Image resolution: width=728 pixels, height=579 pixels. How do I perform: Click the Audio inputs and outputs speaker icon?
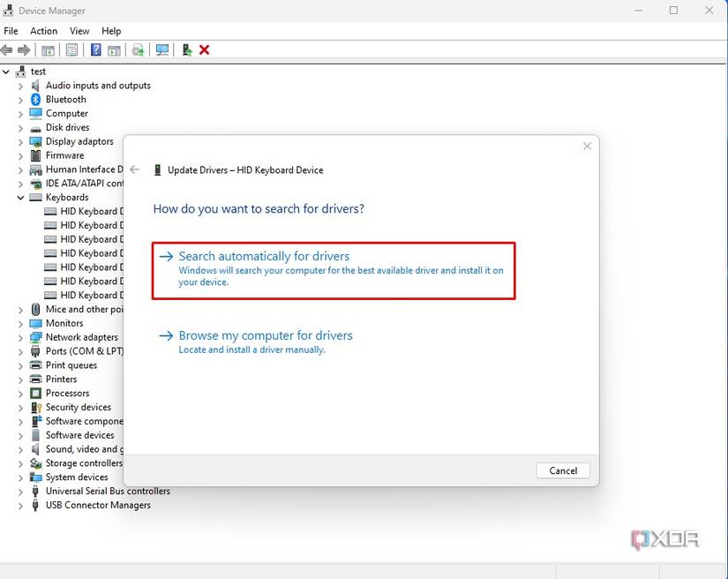tap(36, 86)
